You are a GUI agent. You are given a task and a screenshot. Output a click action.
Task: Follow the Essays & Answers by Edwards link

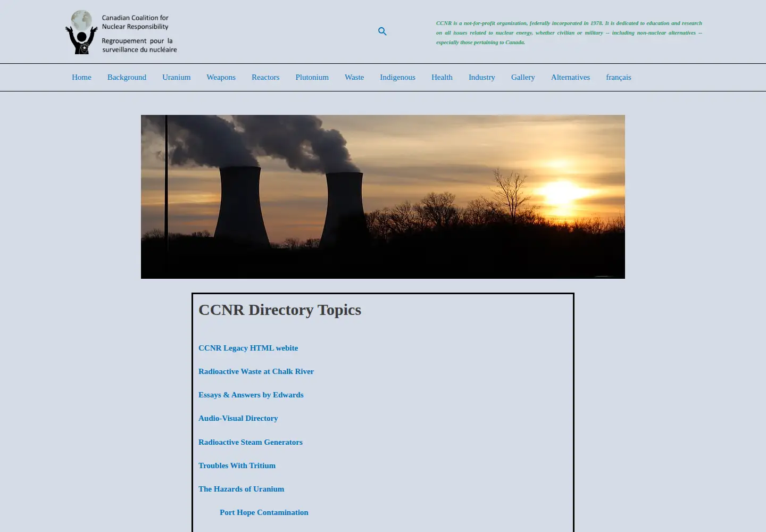tap(251, 395)
